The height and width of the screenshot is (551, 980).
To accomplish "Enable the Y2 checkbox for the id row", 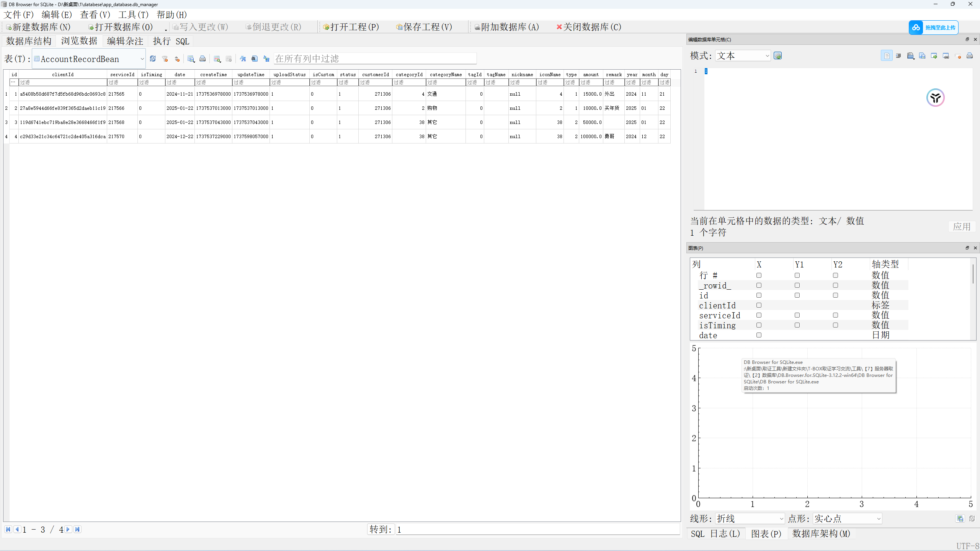I will [835, 295].
